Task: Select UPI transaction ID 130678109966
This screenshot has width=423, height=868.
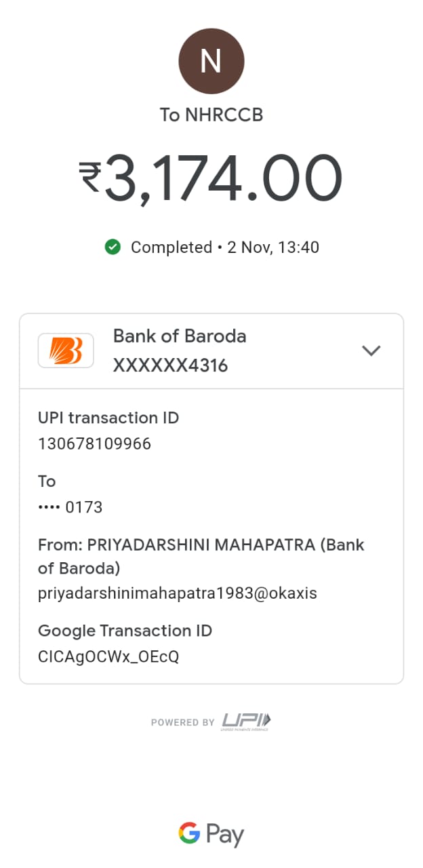Action: coord(94,444)
